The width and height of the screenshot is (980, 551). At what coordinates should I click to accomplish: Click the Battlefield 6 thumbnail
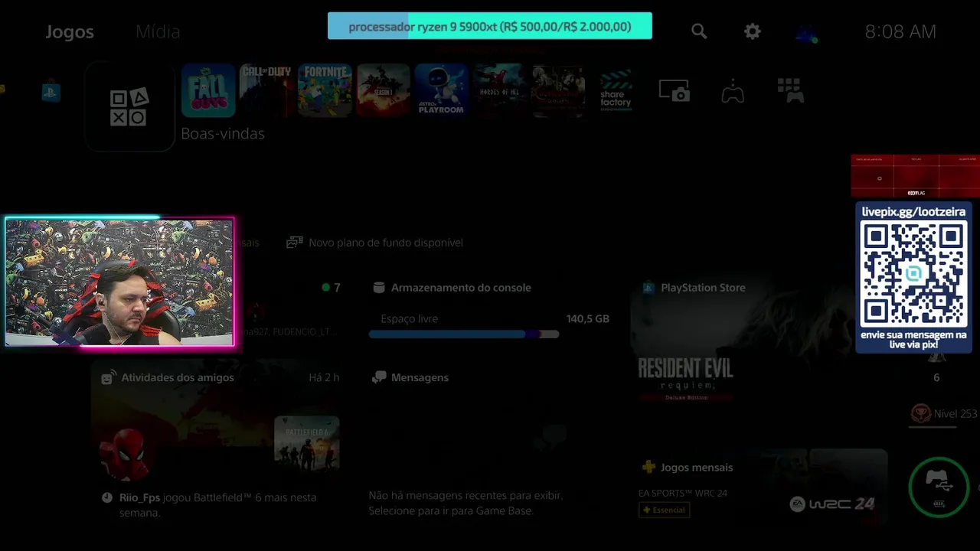pyautogui.click(x=306, y=442)
